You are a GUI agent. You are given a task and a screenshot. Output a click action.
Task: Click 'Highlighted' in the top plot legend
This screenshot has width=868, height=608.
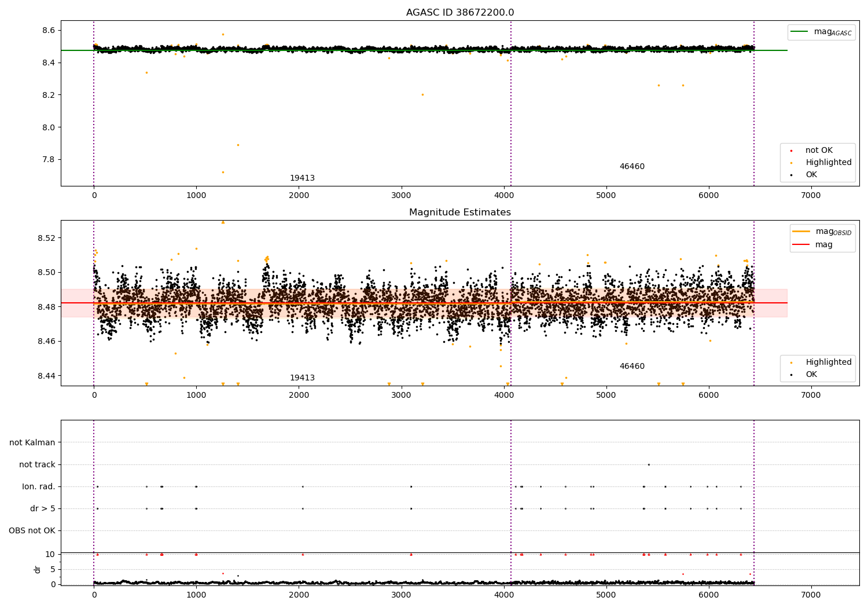pos(829,163)
